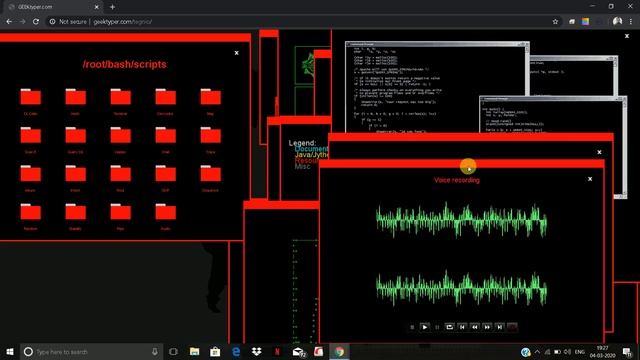
Task: Open the Mail folder icon
Action: (165, 135)
